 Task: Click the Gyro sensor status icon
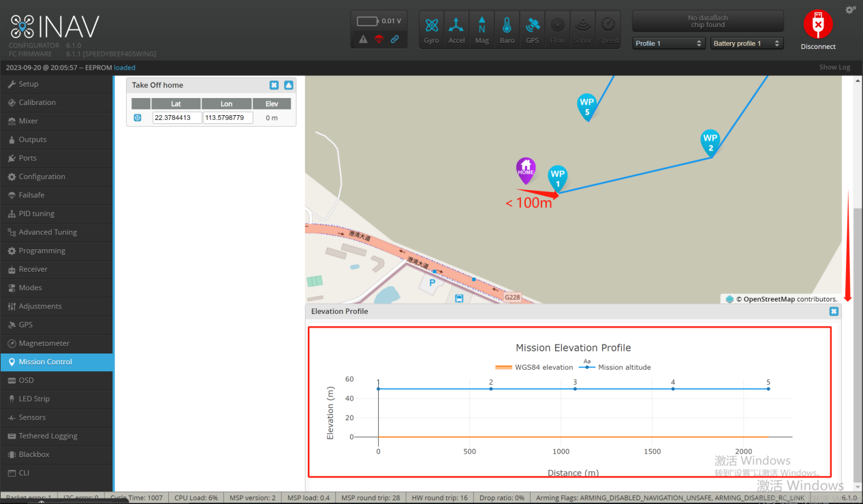[431, 30]
